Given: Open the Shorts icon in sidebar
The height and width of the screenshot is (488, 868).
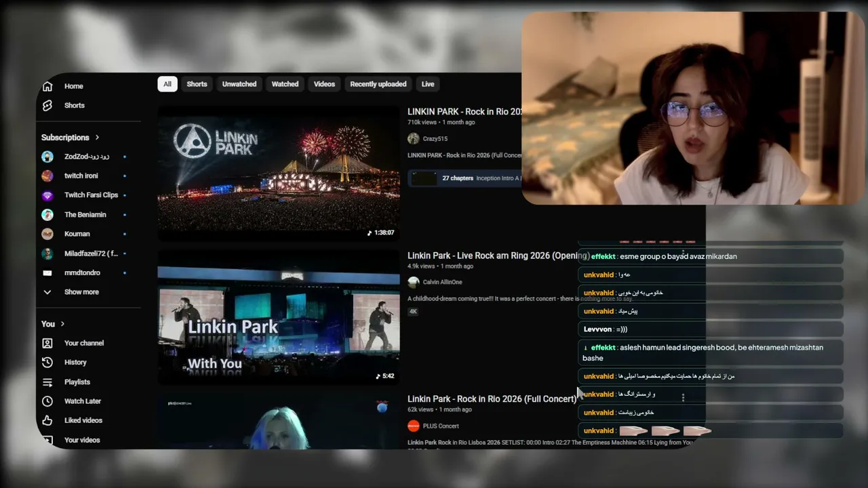Looking at the screenshot, I should click(x=47, y=106).
